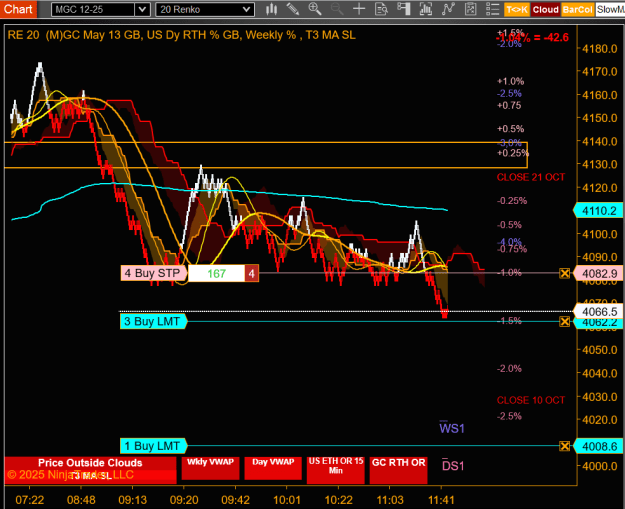The image size is (625, 509).
Task: Open the properties list icon
Action: [493, 9]
